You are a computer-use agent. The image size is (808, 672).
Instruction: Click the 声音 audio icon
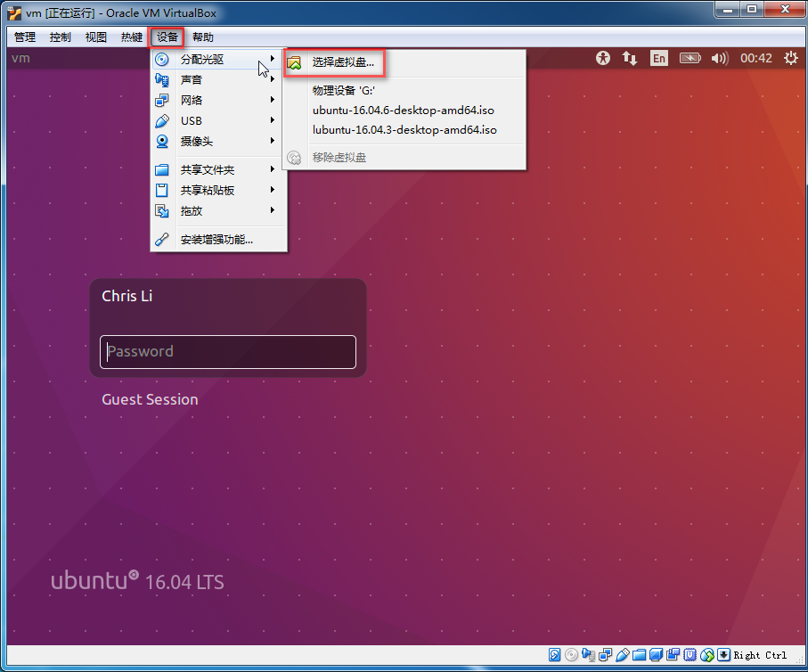pos(162,80)
